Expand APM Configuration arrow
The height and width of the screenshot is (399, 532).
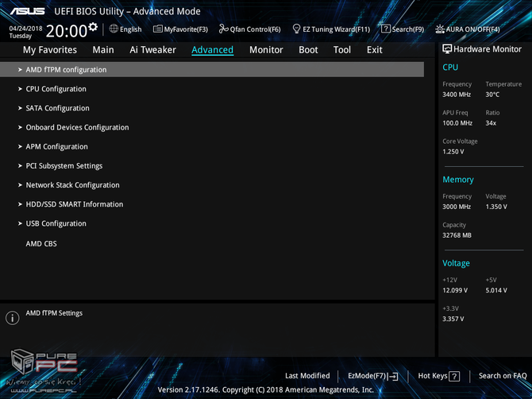point(20,147)
